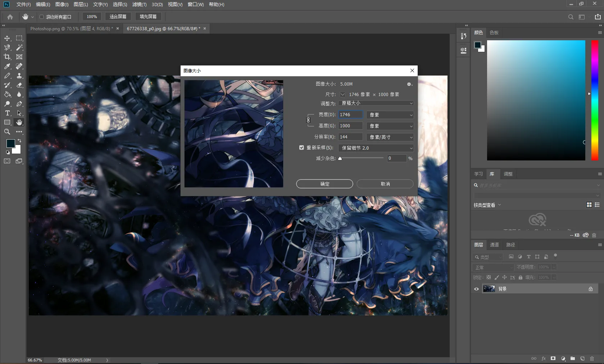Click the 100% zoom button
The height and width of the screenshot is (364, 604).
pyautogui.click(x=92, y=17)
